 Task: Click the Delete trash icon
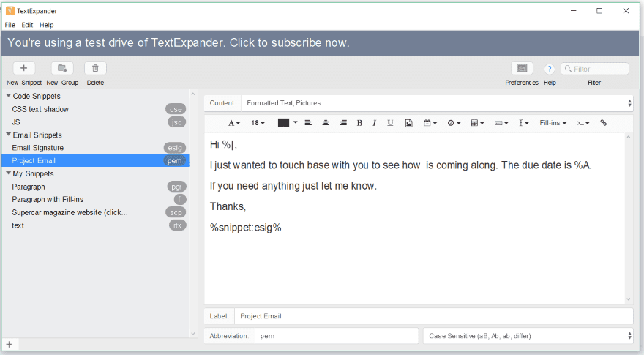pyautogui.click(x=95, y=68)
